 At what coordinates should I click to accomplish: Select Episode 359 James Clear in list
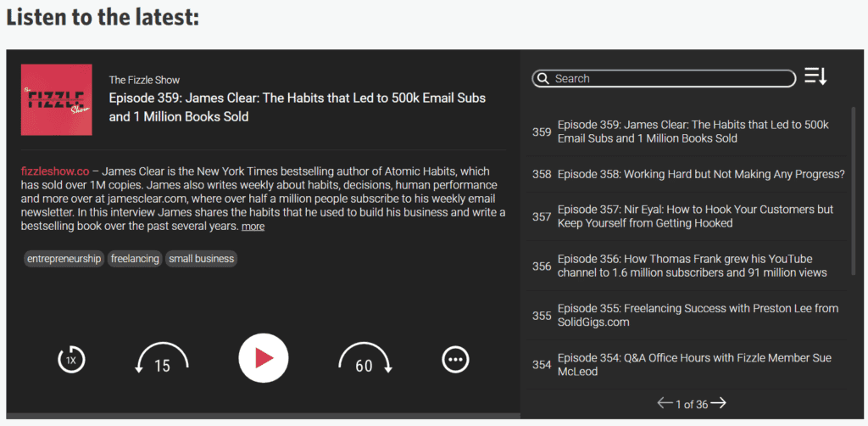point(686,132)
